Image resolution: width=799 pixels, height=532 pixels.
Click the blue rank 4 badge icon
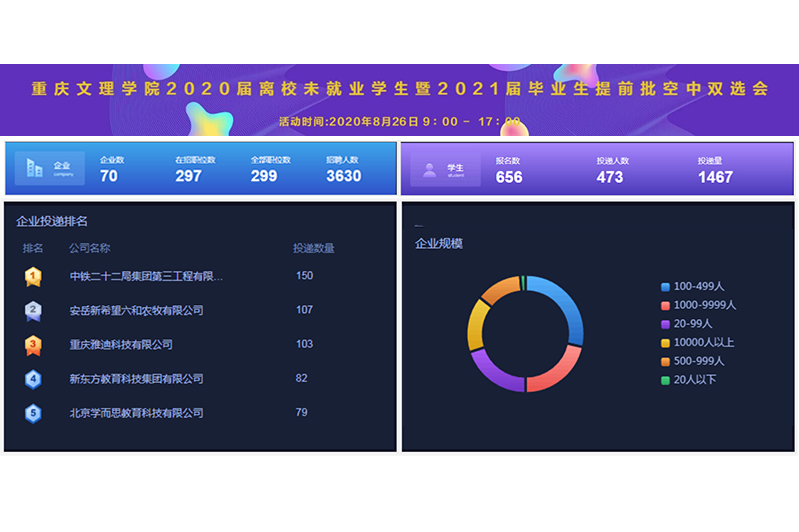(33, 379)
